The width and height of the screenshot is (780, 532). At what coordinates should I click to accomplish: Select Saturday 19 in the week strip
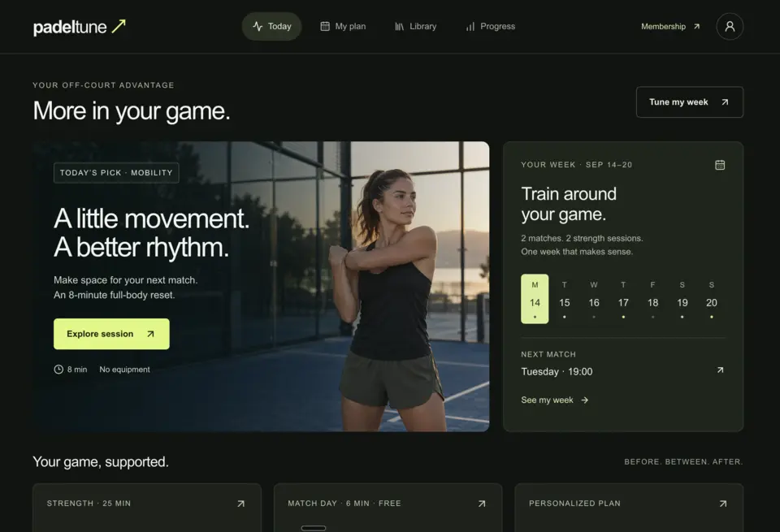[x=682, y=299]
